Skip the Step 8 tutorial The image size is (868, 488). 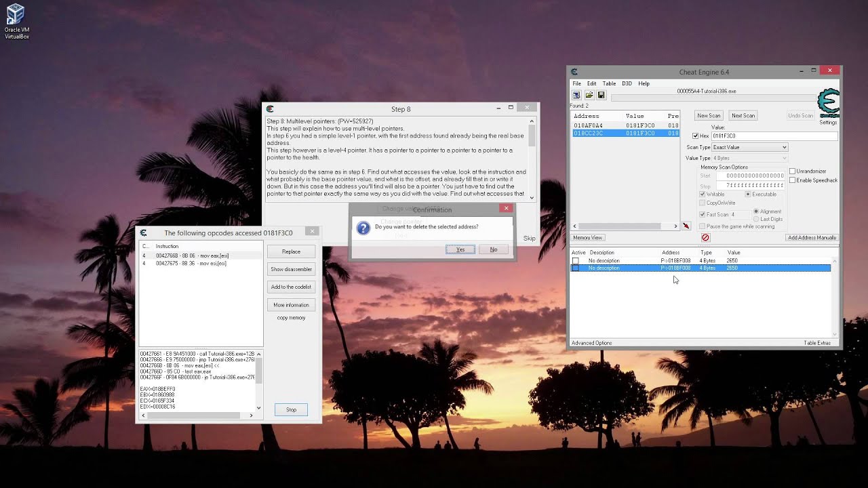[529, 239]
